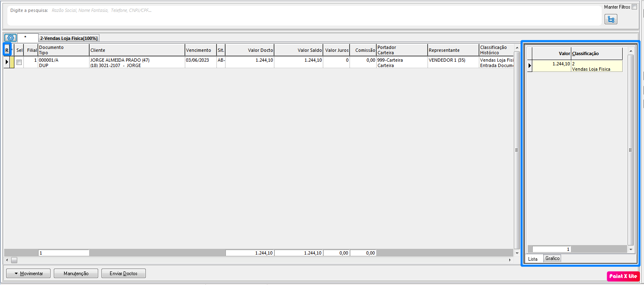The height and width of the screenshot is (285, 644).
Task: Switch to the Grafico tab
Action: point(552,258)
